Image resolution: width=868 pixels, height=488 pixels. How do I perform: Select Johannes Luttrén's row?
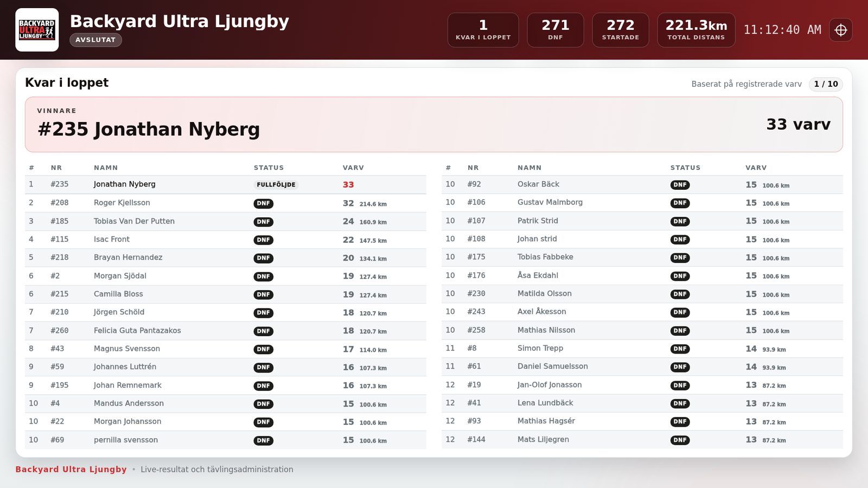coord(226,367)
